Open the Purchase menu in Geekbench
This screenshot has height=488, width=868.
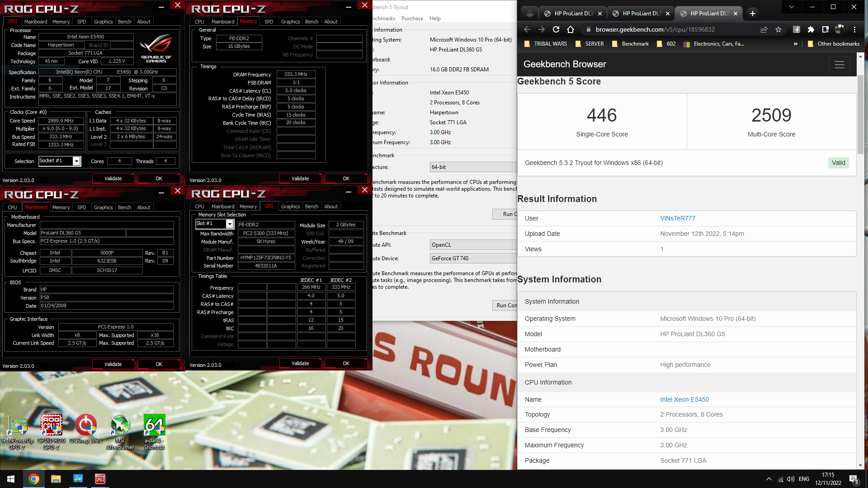[x=412, y=19]
